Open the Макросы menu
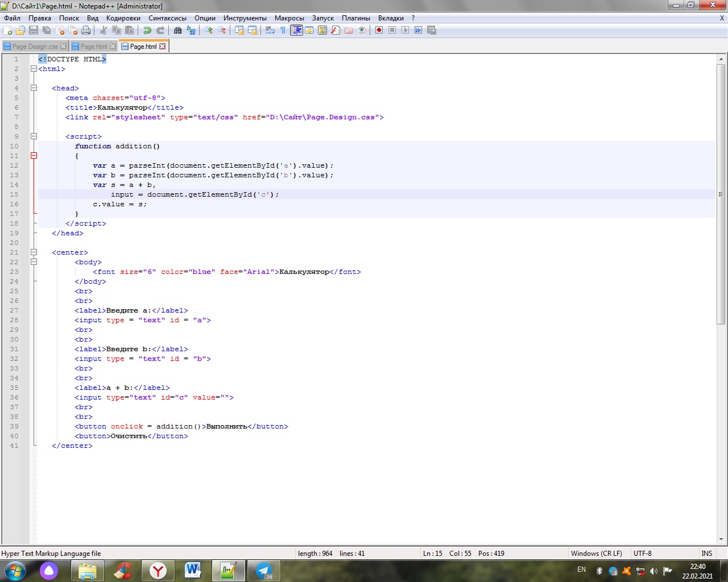This screenshot has width=728, height=582. pos(289,18)
